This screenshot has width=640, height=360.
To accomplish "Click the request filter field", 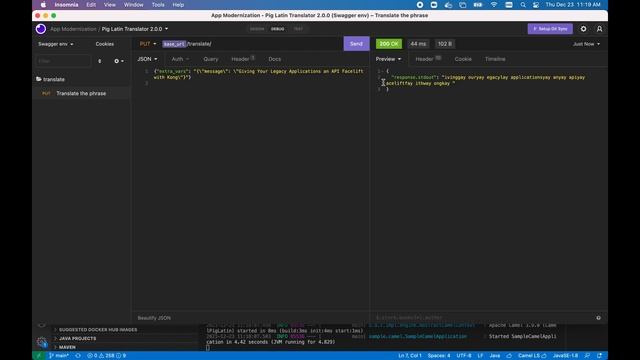I will [x=63, y=61].
